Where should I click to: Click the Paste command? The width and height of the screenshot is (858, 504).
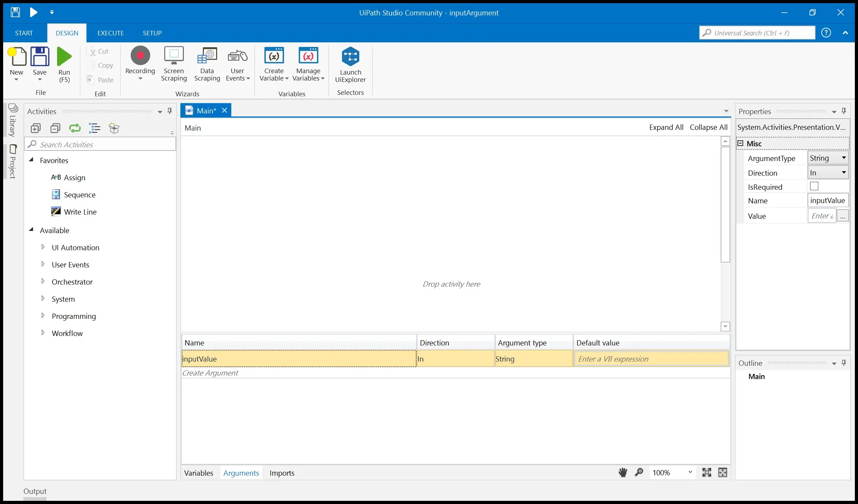(100, 80)
